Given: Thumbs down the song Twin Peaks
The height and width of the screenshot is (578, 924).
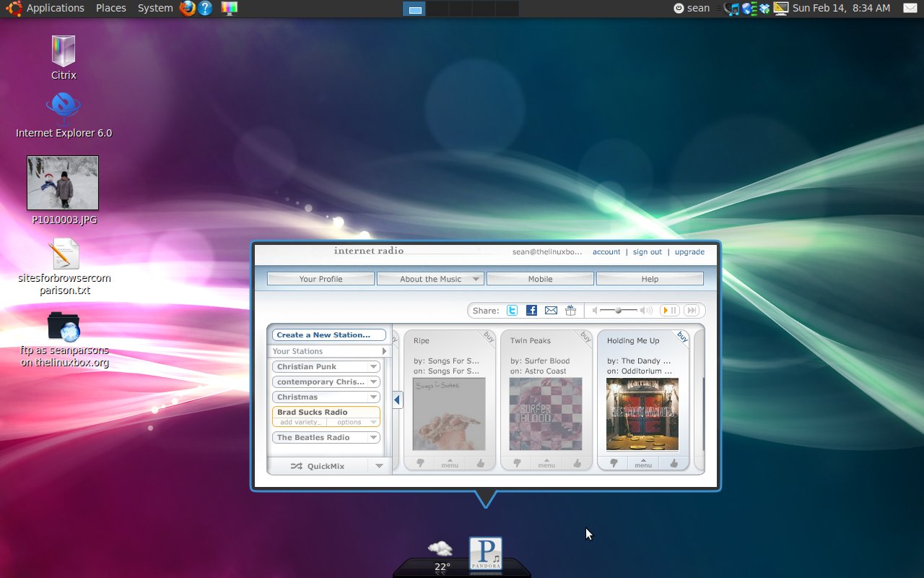Looking at the screenshot, I should pyautogui.click(x=516, y=463).
